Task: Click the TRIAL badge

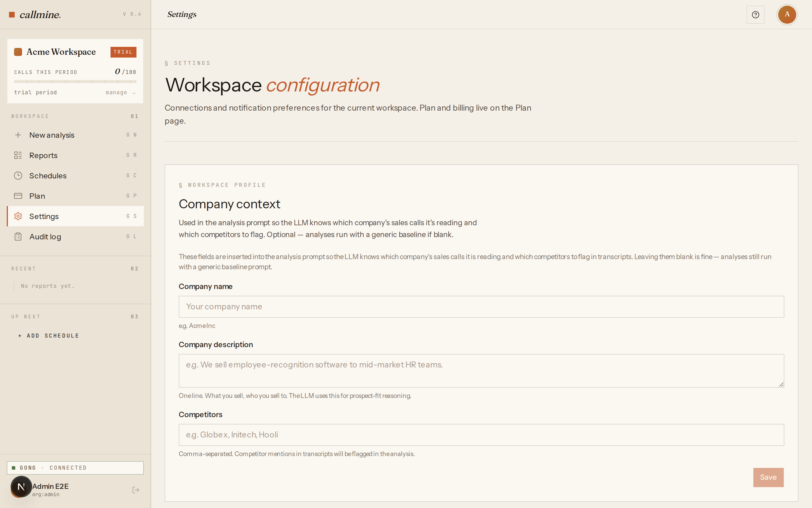Action: click(123, 52)
